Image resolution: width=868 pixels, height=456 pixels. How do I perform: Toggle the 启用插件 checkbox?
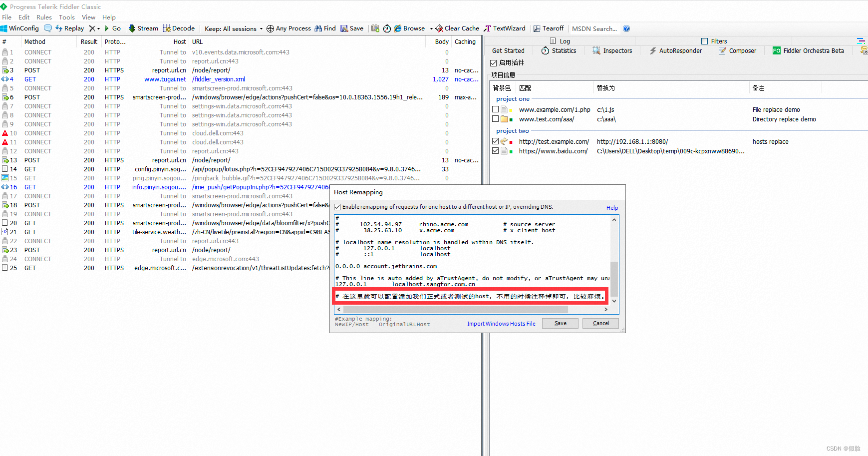pyautogui.click(x=493, y=63)
